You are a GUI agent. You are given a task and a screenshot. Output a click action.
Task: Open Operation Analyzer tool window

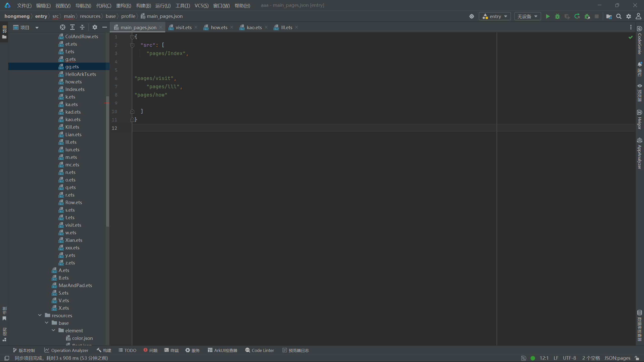pos(66,350)
